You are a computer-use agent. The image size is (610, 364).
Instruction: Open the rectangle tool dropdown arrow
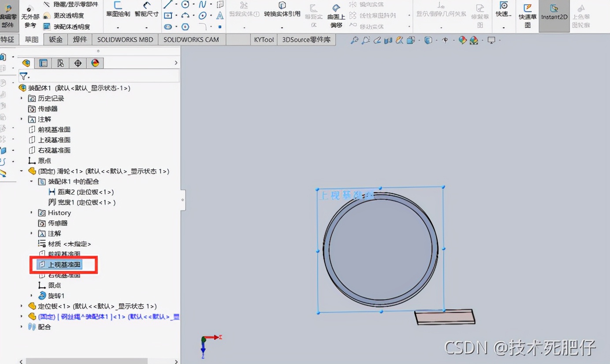click(x=176, y=15)
